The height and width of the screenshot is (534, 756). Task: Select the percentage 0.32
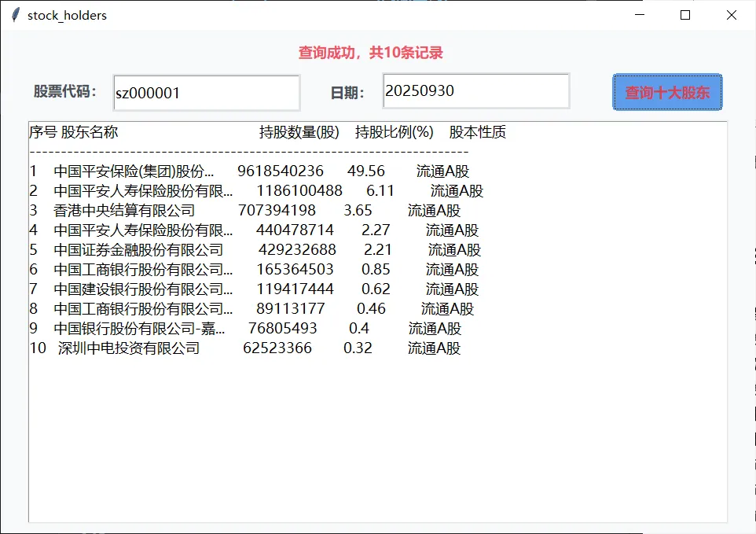358,348
